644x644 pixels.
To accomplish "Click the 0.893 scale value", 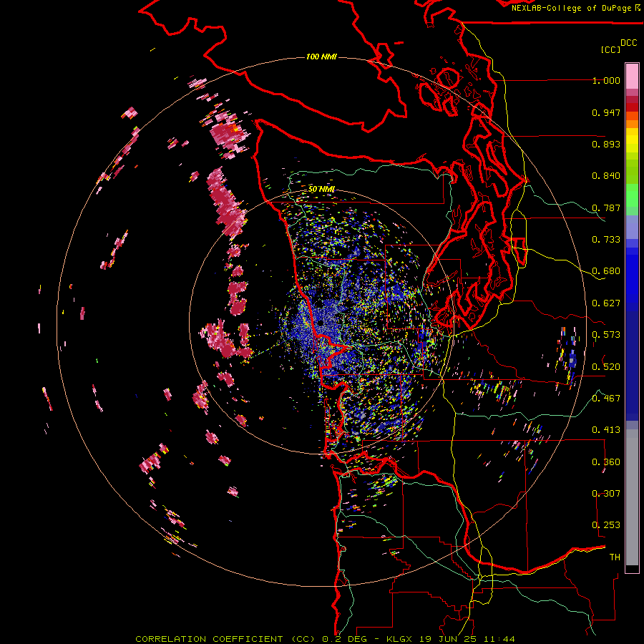I will [606, 144].
